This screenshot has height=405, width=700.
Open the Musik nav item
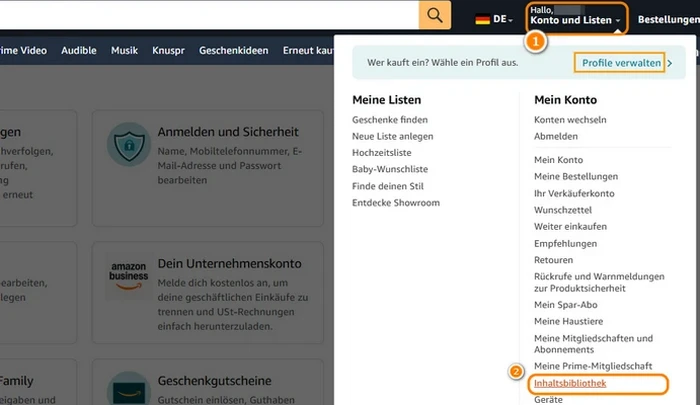pos(124,50)
